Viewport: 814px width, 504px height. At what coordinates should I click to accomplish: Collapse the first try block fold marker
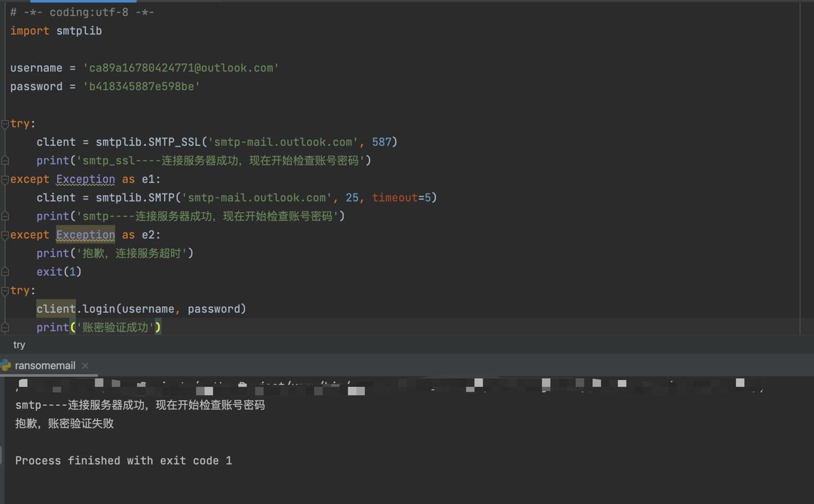click(x=4, y=124)
